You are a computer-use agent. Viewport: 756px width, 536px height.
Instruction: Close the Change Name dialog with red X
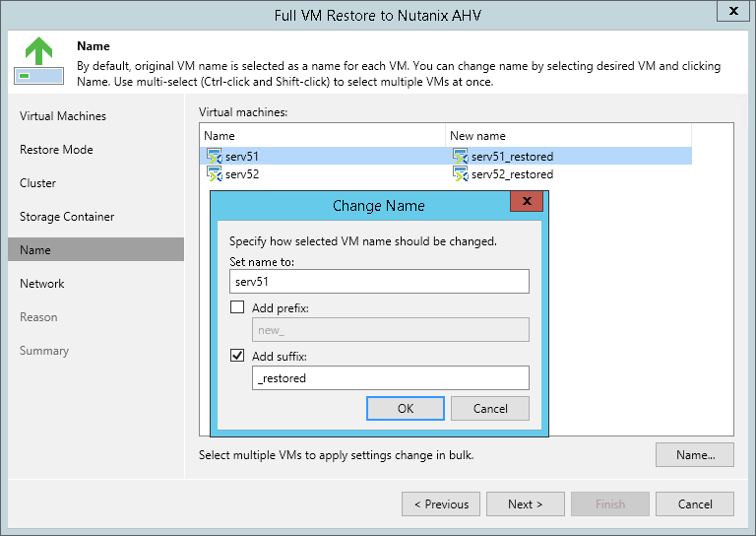(527, 201)
